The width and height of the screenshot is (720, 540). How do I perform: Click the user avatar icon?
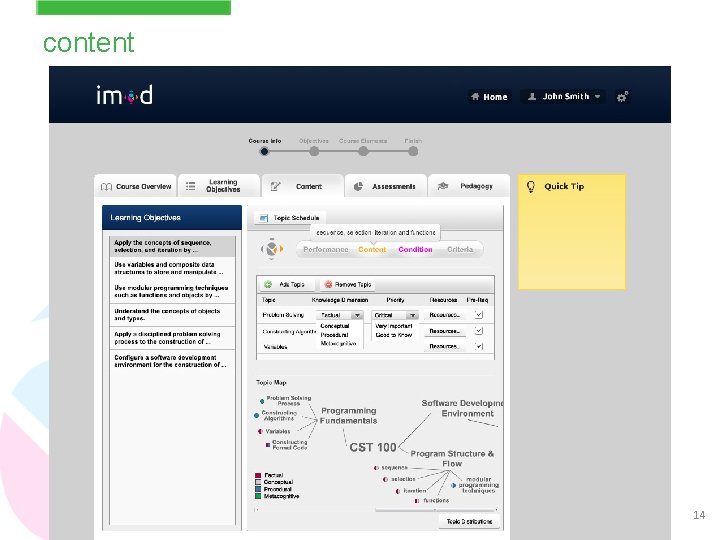(x=532, y=96)
